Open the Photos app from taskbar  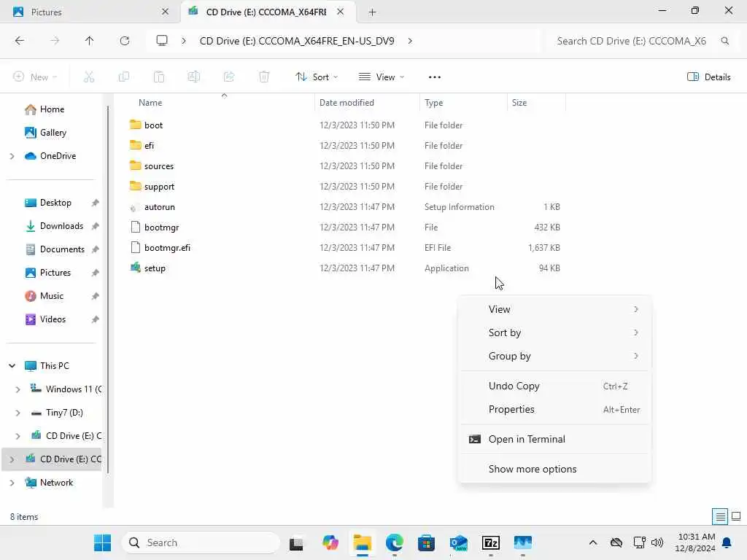tap(522, 542)
